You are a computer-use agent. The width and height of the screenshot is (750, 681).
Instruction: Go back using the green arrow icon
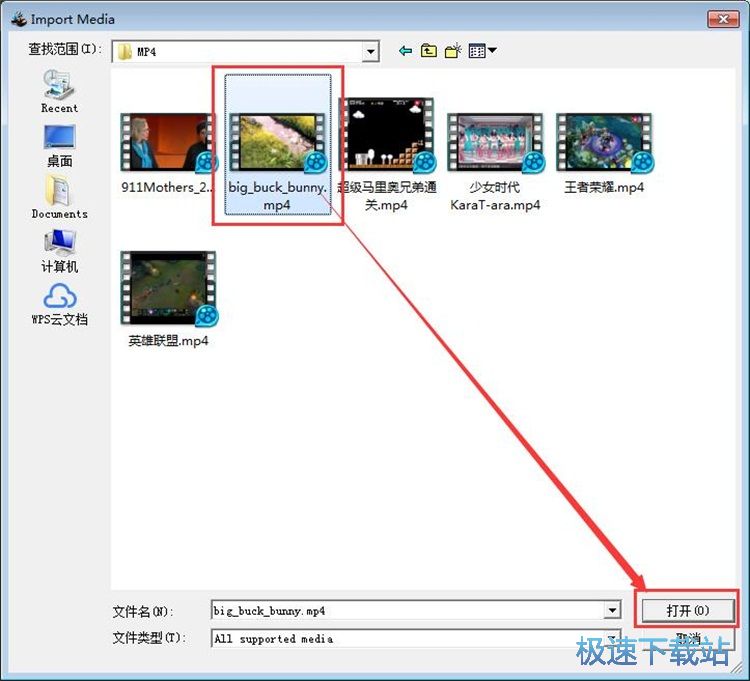point(405,51)
